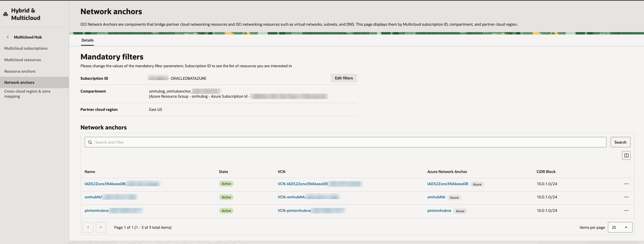Click CIDR 10.0.1.0/24 in pintomhubna row
The height and width of the screenshot is (244, 644).
tap(547, 211)
